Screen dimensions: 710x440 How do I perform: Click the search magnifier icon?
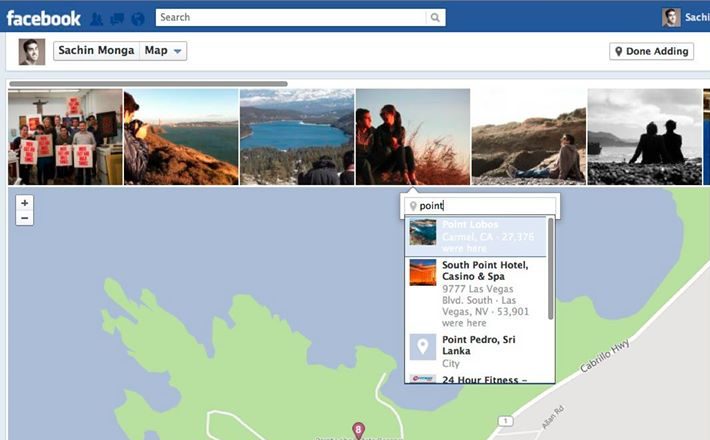(434, 17)
